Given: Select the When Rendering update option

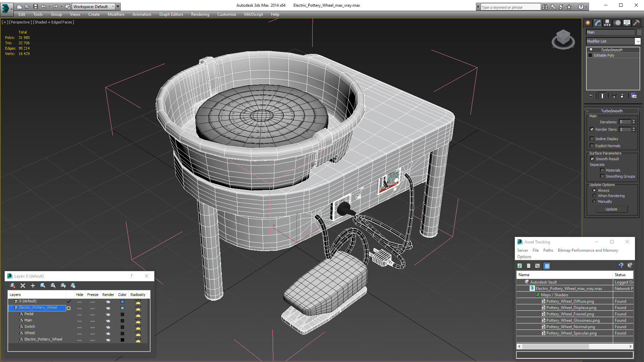Looking at the screenshot, I should pyautogui.click(x=594, y=196).
